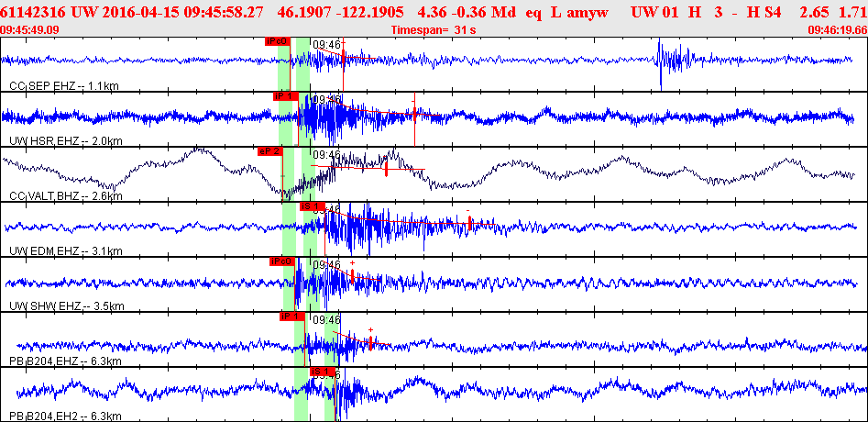Select station label PB B204 EHZ -- 6.3km
This screenshot has width=868, height=422.
pos(65,361)
